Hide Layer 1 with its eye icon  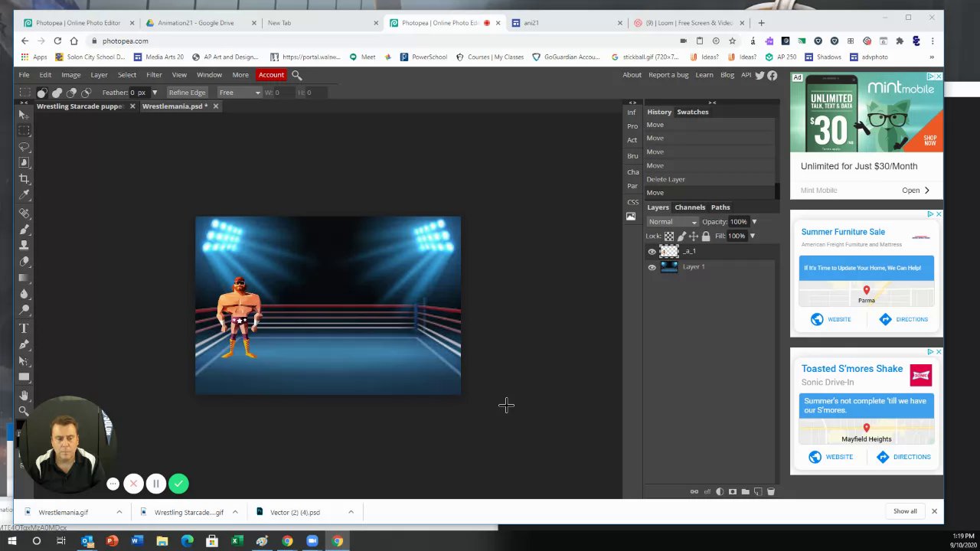[652, 267]
